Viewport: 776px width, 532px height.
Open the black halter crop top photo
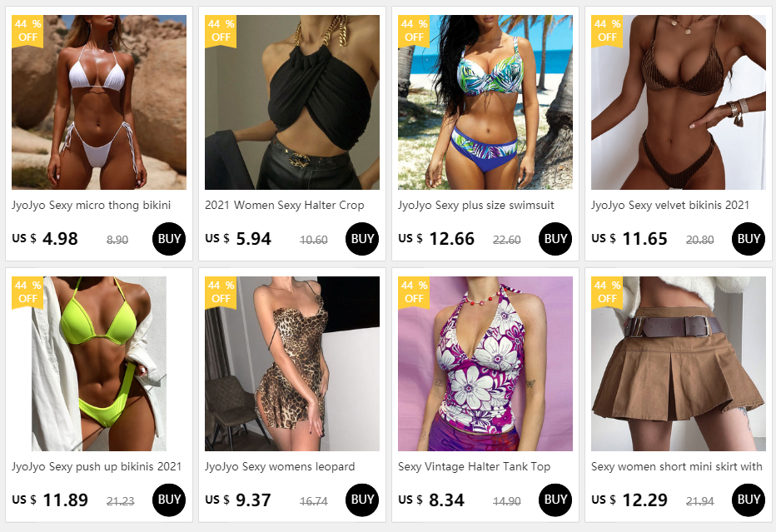click(x=292, y=102)
